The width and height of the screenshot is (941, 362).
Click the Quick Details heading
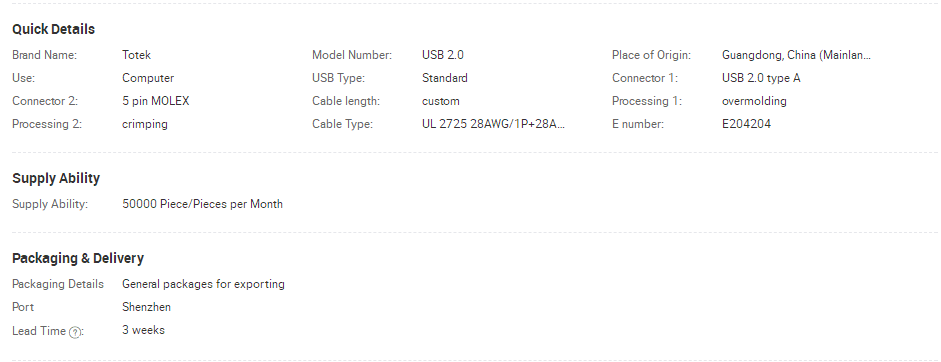click(53, 29)
